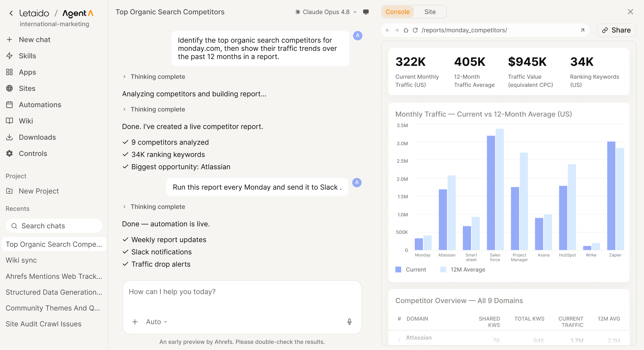Click the Search chats field
Viewport: 644px width, 350px height.
pyautogui.click(x=54, y=226)
